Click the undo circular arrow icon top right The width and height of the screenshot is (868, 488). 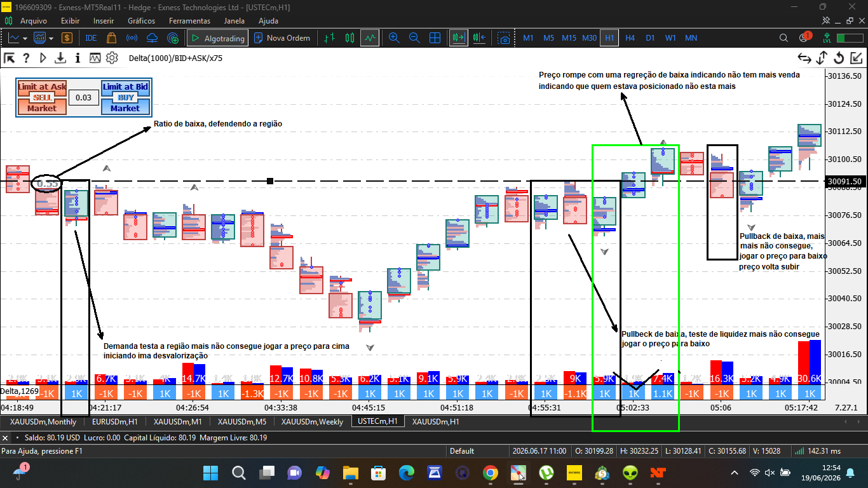[839, 58]
